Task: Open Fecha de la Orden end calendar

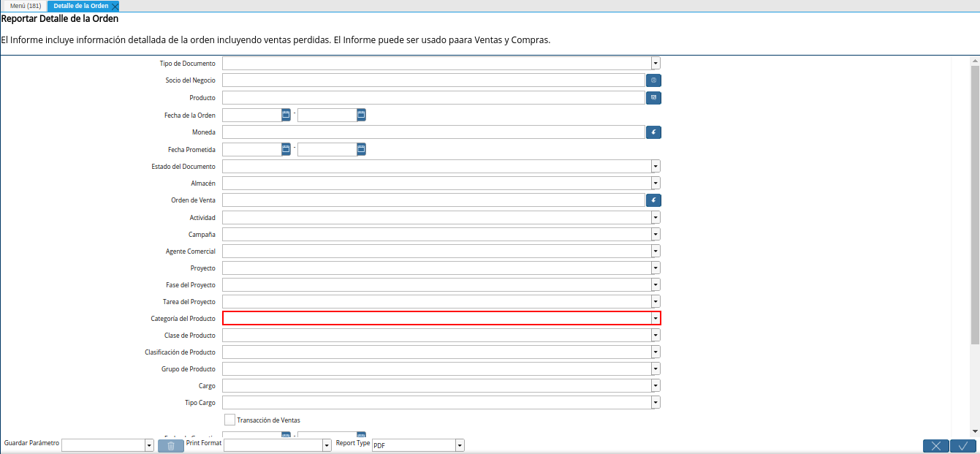Action: 361,115
